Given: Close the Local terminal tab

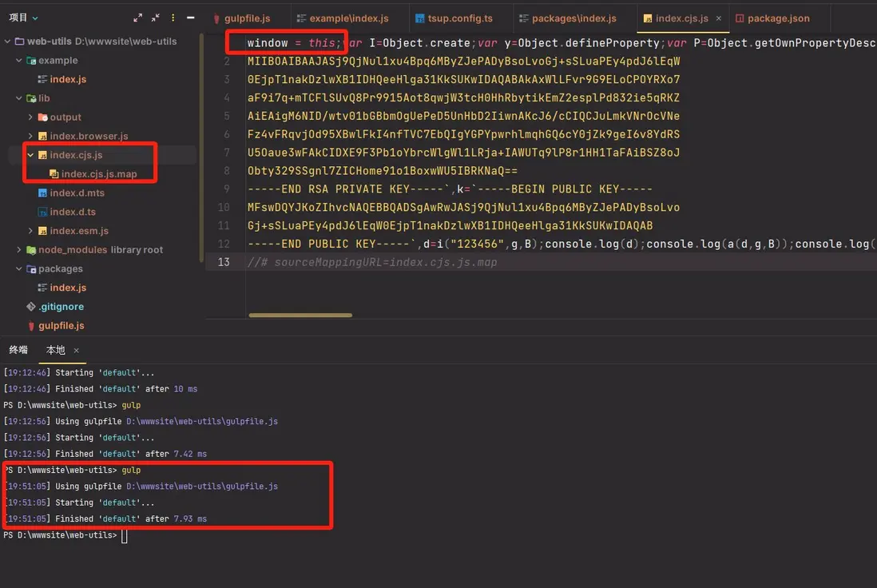Looking at the screenshot, I should click(76, 350).
